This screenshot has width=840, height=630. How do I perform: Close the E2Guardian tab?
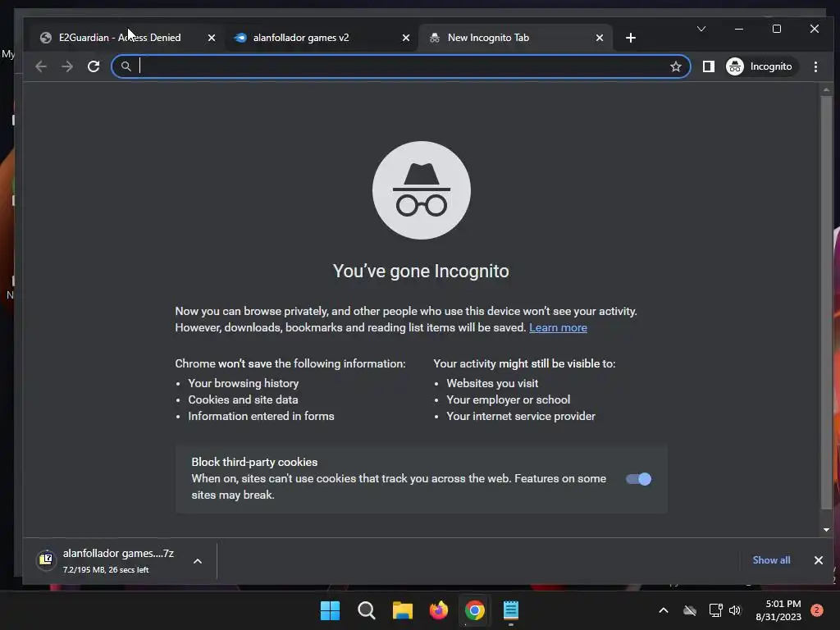(x=212, y=38)
